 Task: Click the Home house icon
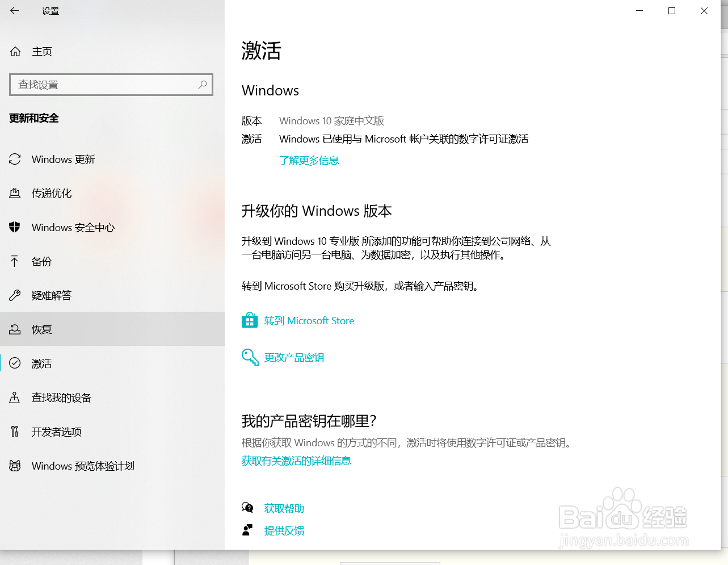click(15, 52)
